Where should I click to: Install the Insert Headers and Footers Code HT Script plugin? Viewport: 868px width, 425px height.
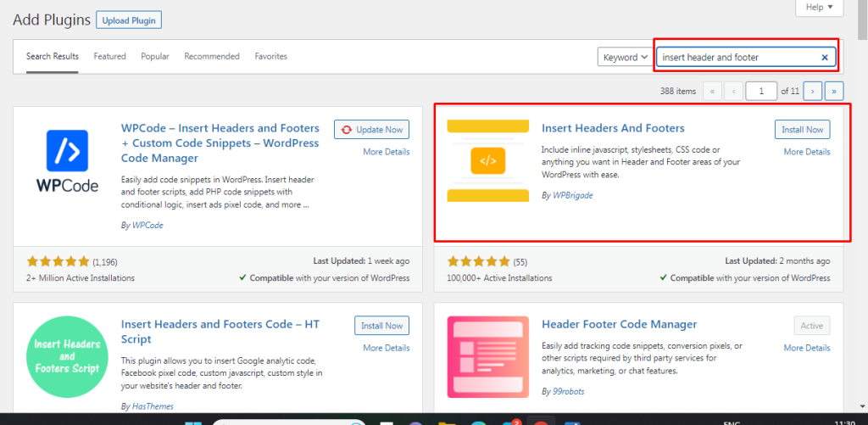click(x=382, y=326)
